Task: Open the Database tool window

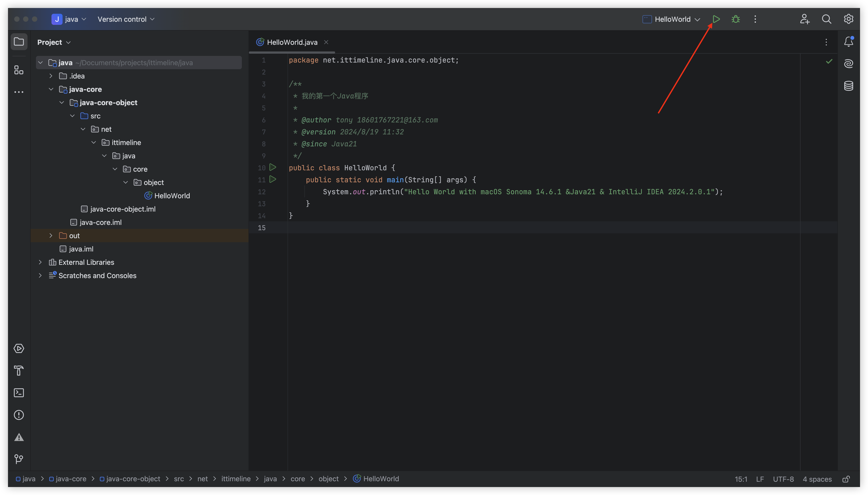Action: 848,86
